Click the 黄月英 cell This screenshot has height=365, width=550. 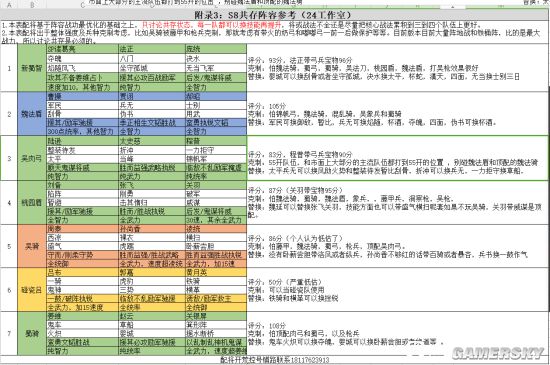[216, 272]
